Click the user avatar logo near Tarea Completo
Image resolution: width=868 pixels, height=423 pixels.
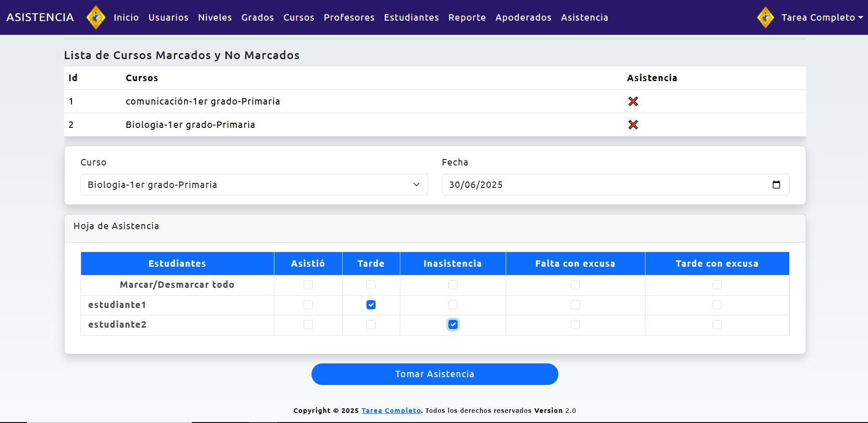765,17
